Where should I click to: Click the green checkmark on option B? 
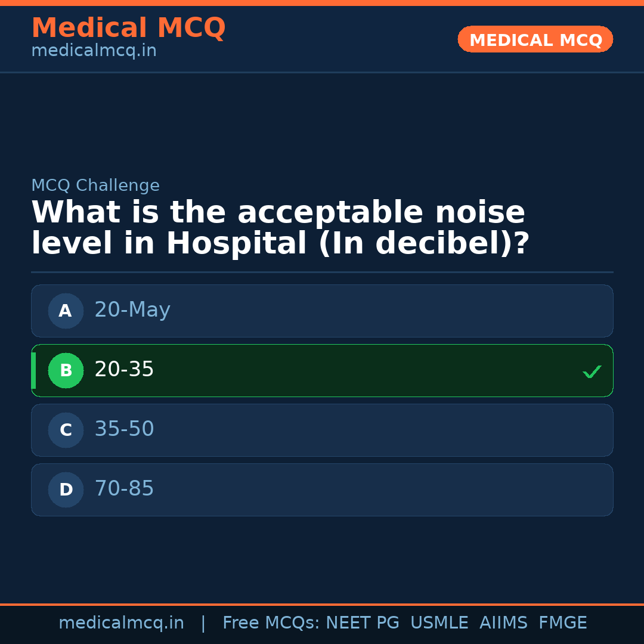[x=592, y=371]
